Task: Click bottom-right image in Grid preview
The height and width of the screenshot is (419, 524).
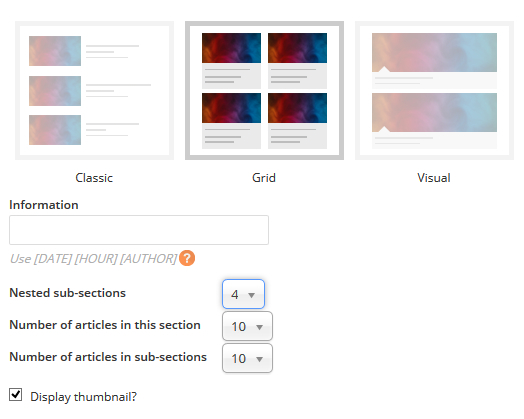Action: point(297,108)
